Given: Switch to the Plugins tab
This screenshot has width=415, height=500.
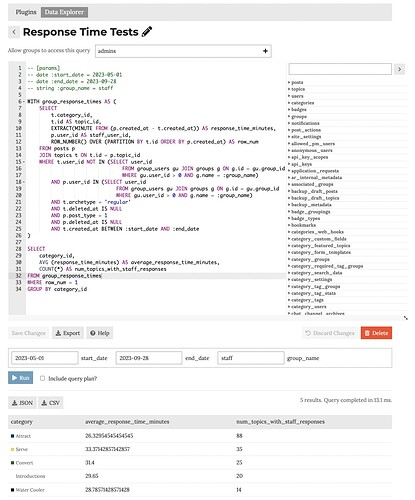Looking at the screenshot, I should 26,12.
